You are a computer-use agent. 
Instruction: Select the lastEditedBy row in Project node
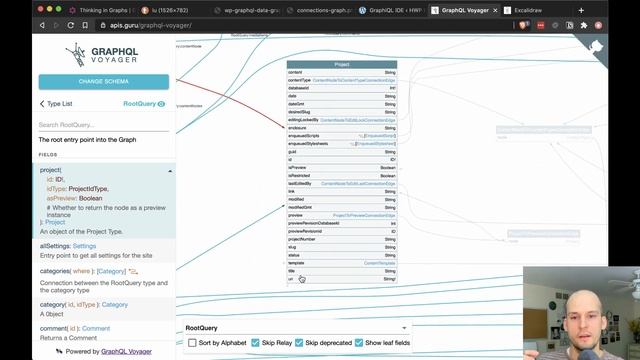point(342,184)
